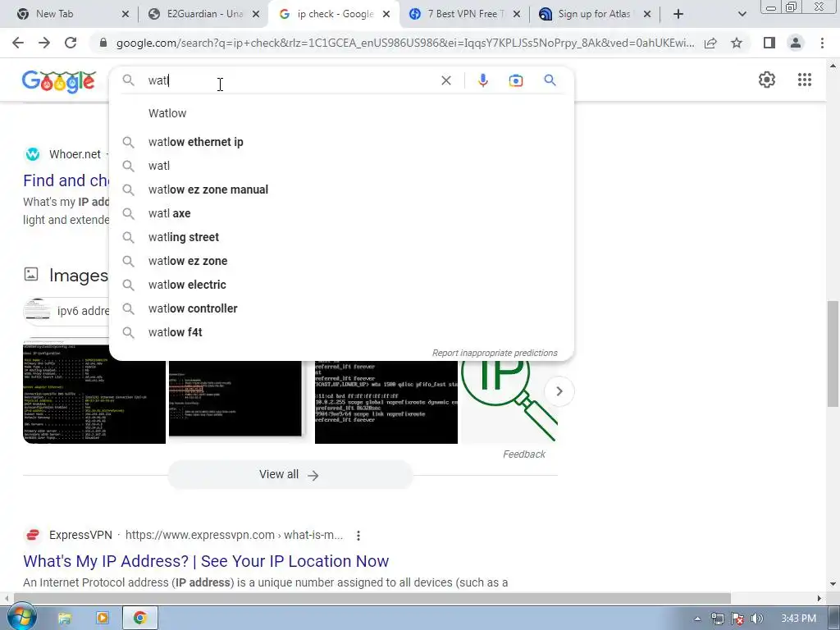Open Google quick settings gear

pos(767,80)
